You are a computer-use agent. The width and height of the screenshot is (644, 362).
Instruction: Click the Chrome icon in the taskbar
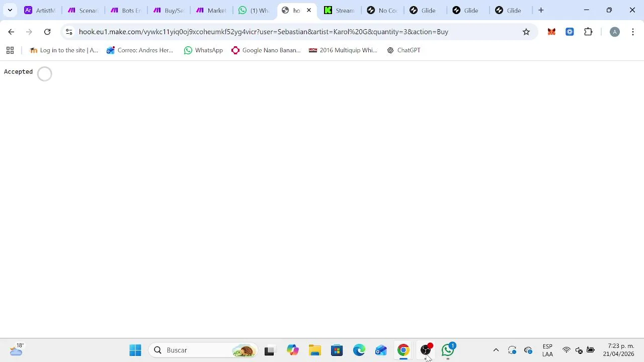pyautogui.click(x=404, y=350)
